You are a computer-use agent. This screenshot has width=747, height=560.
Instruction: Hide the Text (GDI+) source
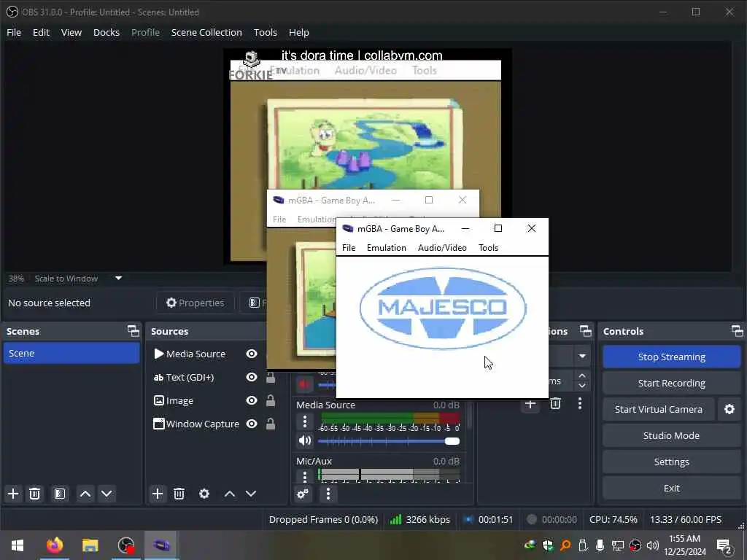[252, 377]
